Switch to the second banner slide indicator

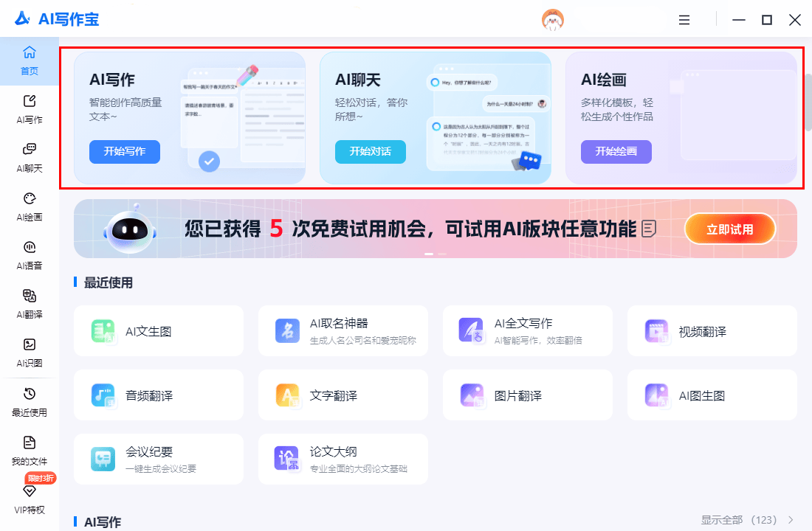pyautogui.click(x=442, y=254)
